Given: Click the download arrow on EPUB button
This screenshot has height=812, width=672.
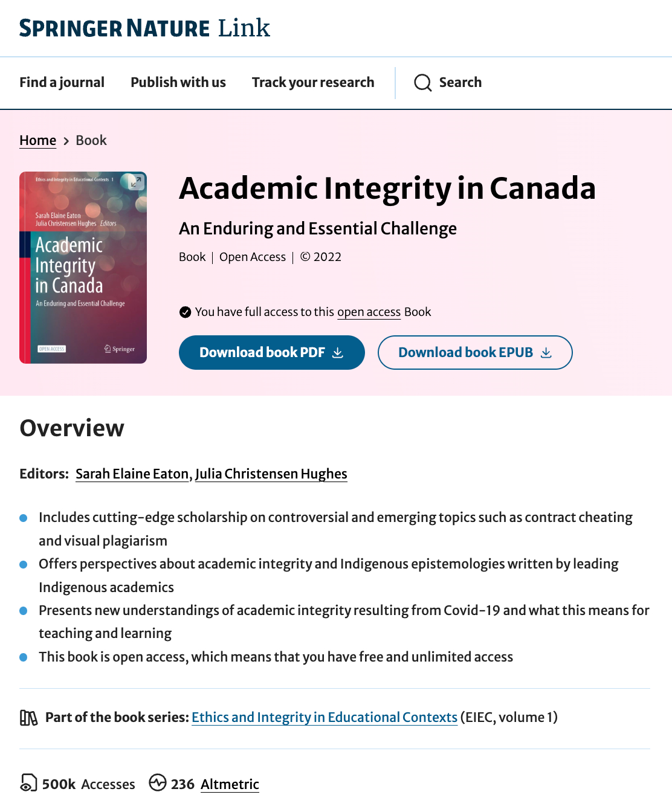Looking at the screenshot, I should coord(546,353).
